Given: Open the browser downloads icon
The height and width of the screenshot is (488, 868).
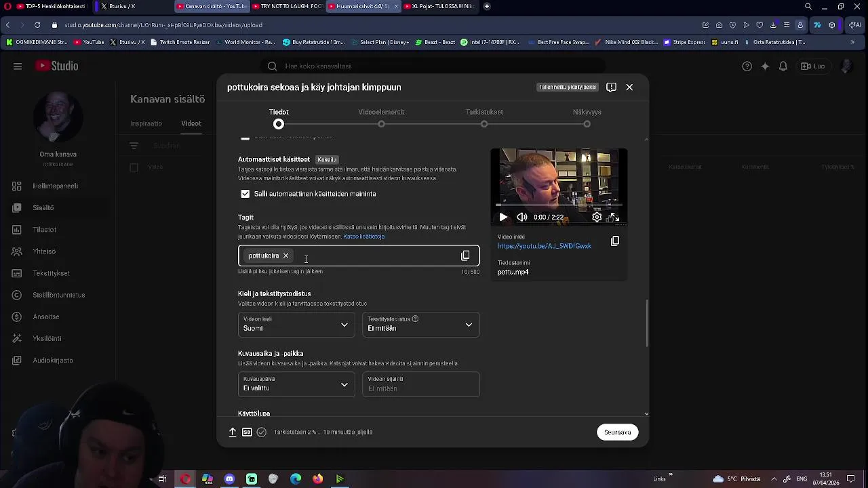Looking at the screenshot, I should point(773,25).
